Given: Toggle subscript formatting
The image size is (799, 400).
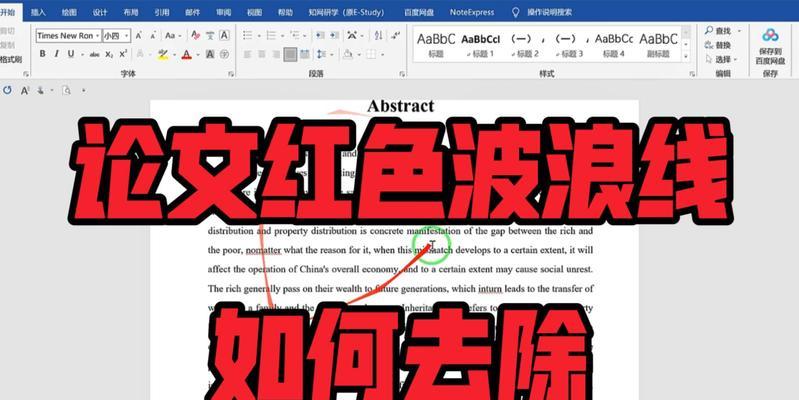Looking at the screenshot, I should click(x=109, y=55).
